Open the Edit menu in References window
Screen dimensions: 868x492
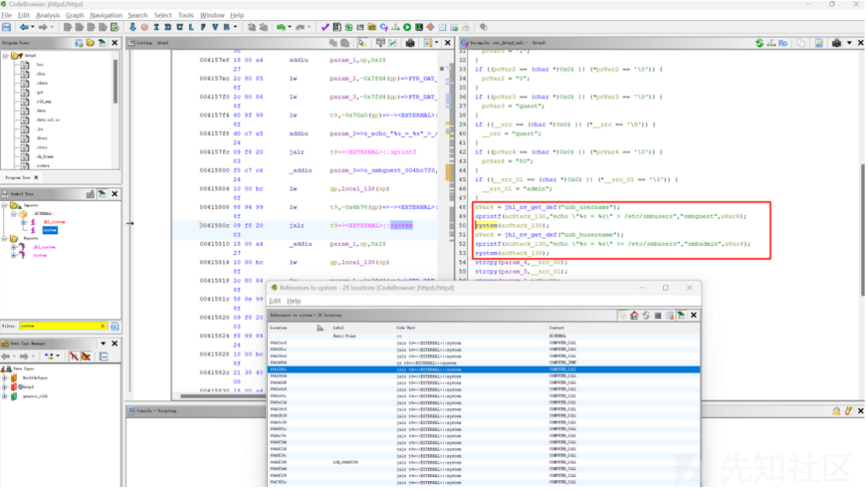pyautogui.click(x=275, y=301)
